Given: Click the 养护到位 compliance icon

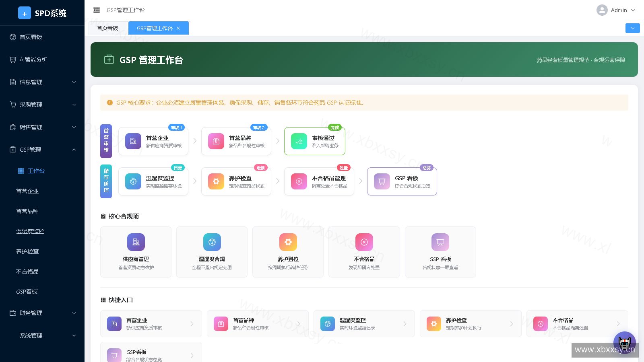Looking at the screenshot, I should click(x=288, y=242).
